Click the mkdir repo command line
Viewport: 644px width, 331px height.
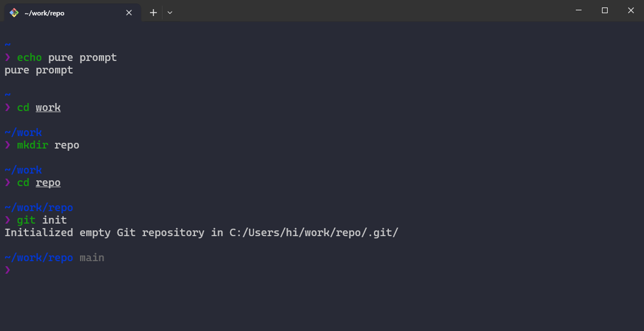47,145
